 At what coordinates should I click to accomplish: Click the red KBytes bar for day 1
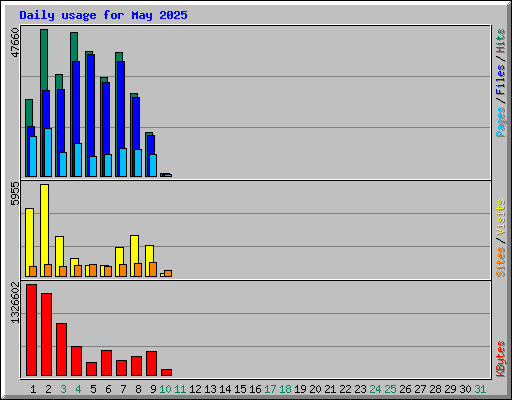point(31,330)
